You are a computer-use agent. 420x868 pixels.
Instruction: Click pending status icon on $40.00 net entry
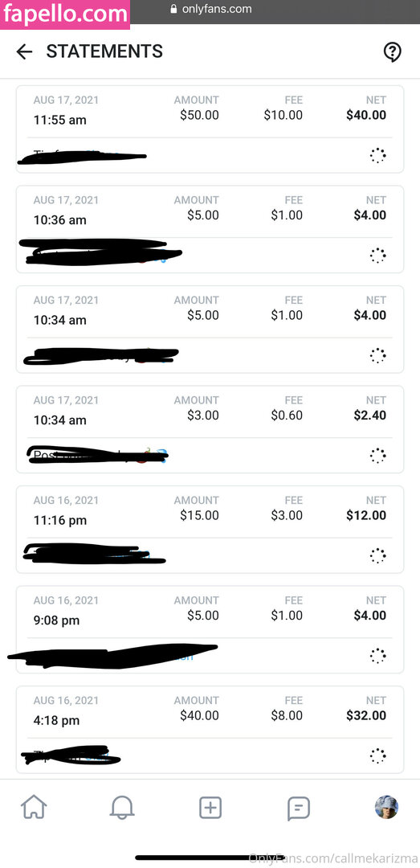coord(378,156)
